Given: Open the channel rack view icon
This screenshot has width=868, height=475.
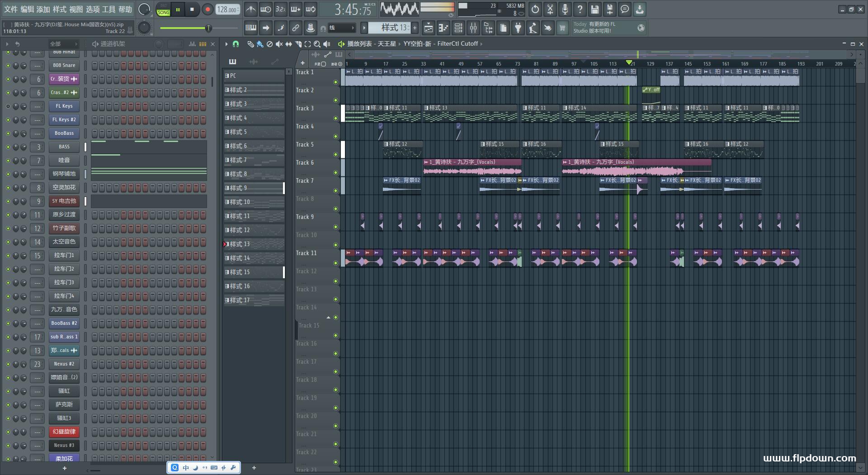Looking at the screenshot, I should 458,28.
